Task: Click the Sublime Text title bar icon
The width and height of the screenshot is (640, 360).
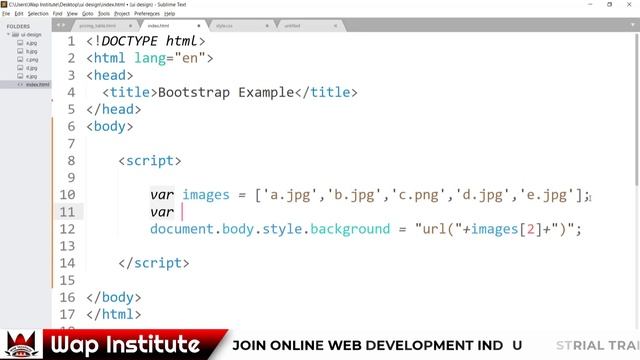Action: (4, 4)
